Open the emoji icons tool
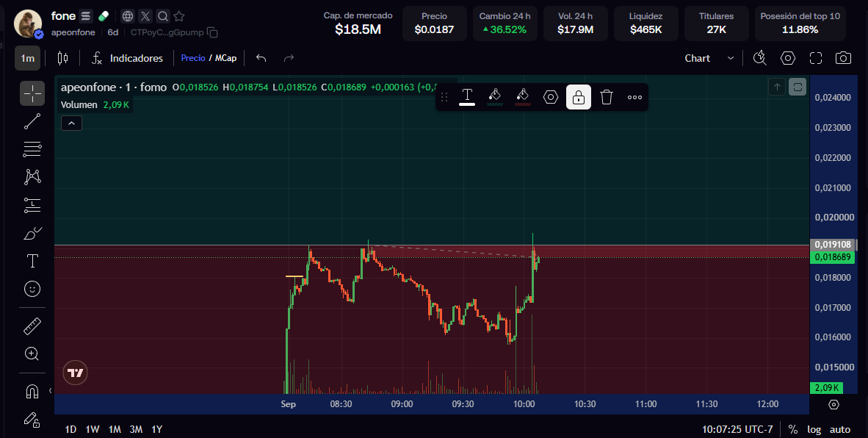The width and height of the screenshot is (868, 438). coord(32,289)
